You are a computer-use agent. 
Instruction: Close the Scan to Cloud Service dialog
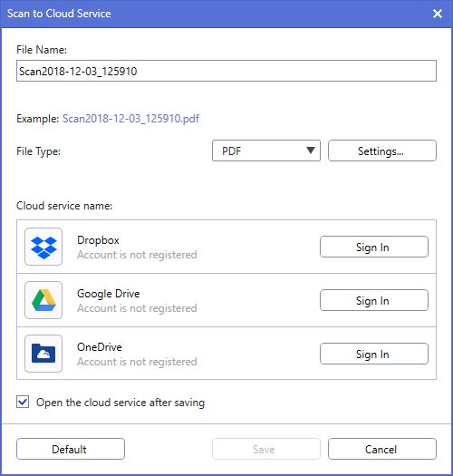[438, 14]
